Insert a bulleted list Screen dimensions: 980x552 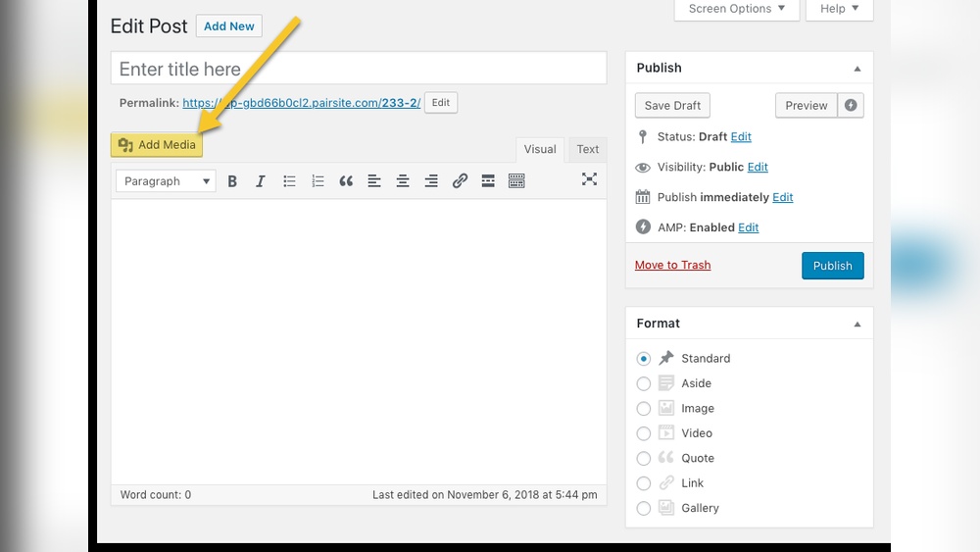(x=289, y=181)
